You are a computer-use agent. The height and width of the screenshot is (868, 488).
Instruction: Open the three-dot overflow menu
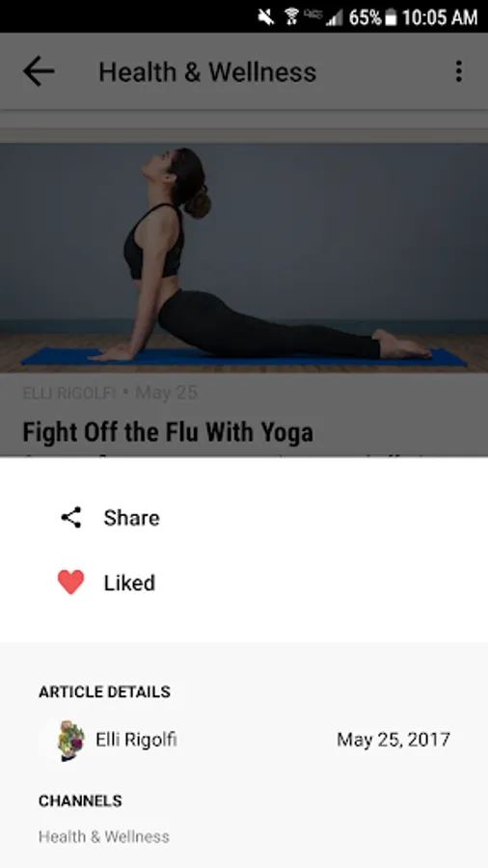[x=459, y=71]
